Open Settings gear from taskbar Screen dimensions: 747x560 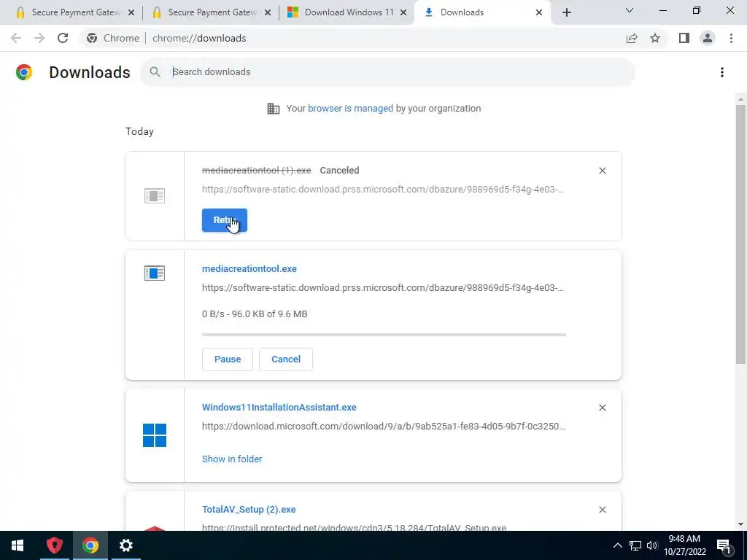[125, 545]
